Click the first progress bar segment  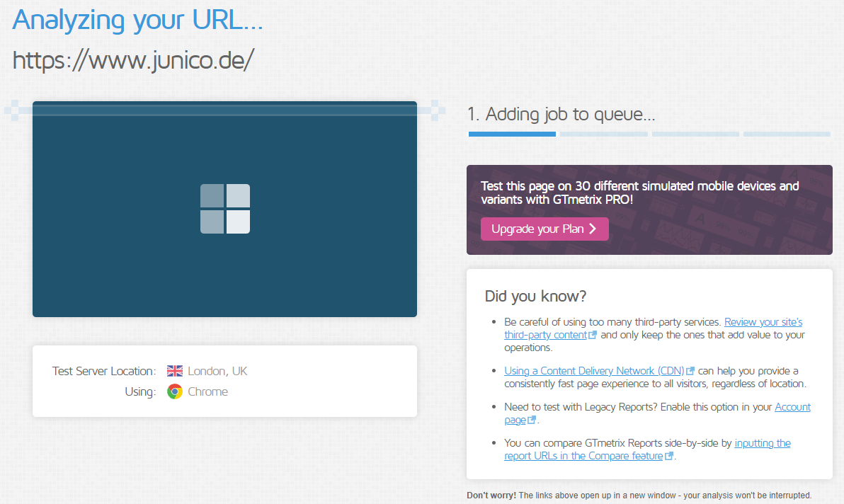coord(512,134)
